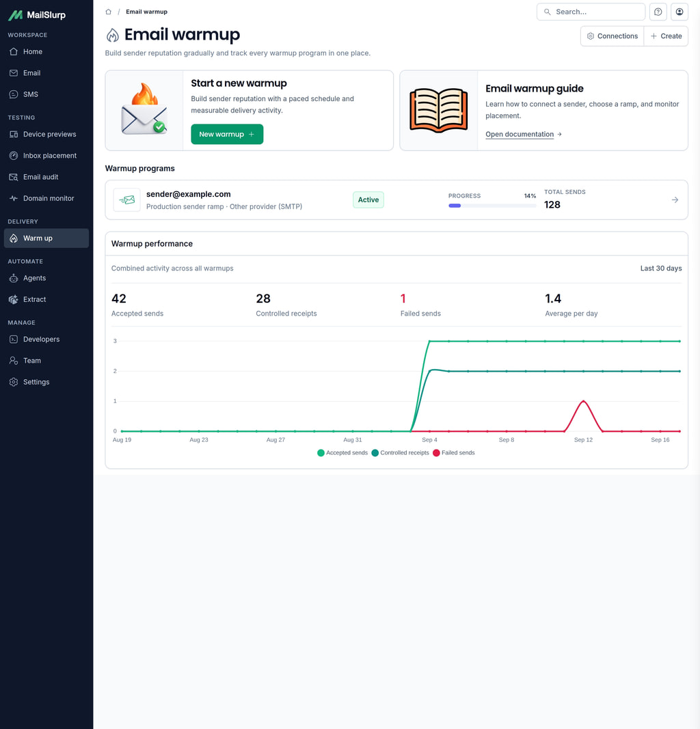
Task: Click the '128' total sends value
Action: pyautogui.click(x=552, y=205)
